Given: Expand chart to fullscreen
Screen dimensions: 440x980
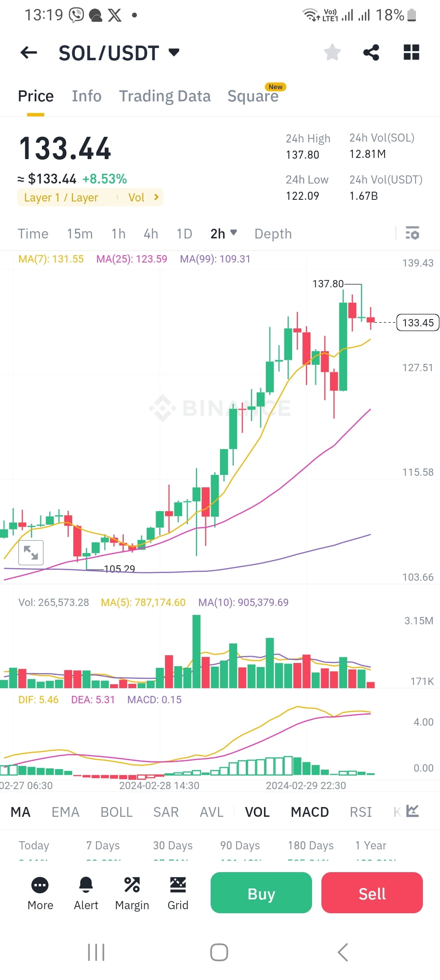Looking at the screenshot, I should tap(31, 552).
